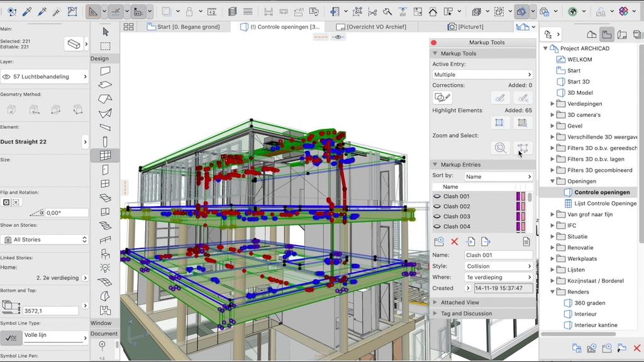Toggle the Trace eye icon above viewport
This screenshot has height=362, width=644.
pyautogui.click(x=338, y=37)
